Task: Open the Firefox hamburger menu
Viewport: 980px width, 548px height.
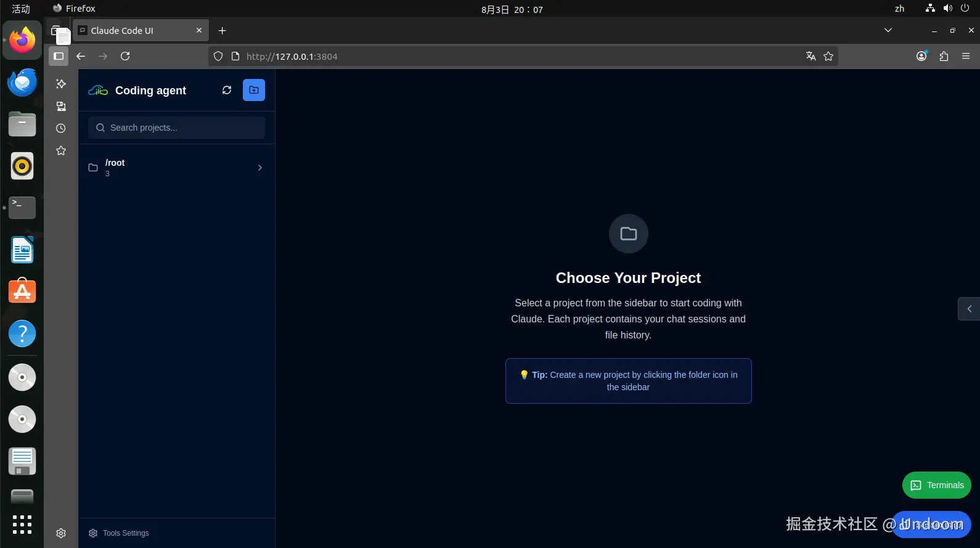Action: [966, 56]
